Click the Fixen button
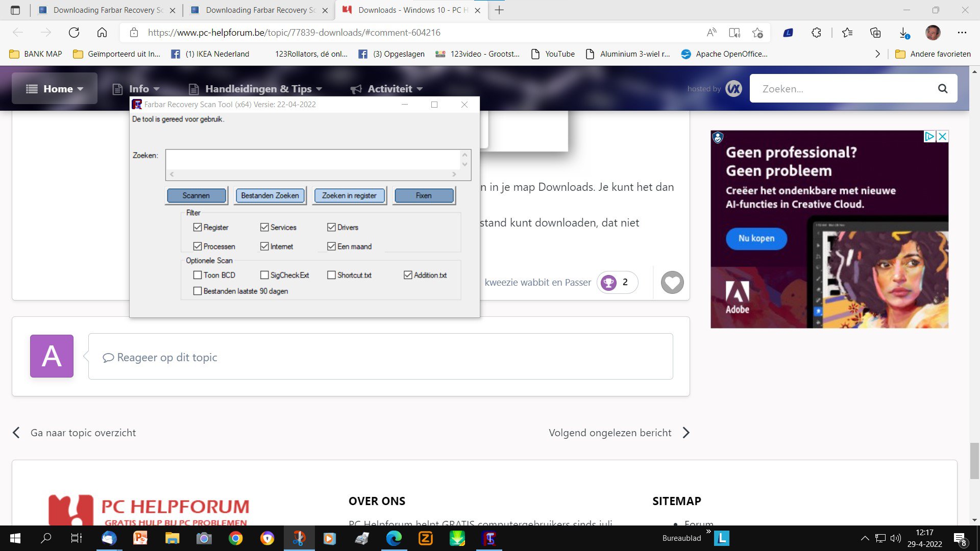Screen dimensions: 980x551 (424, 195)
